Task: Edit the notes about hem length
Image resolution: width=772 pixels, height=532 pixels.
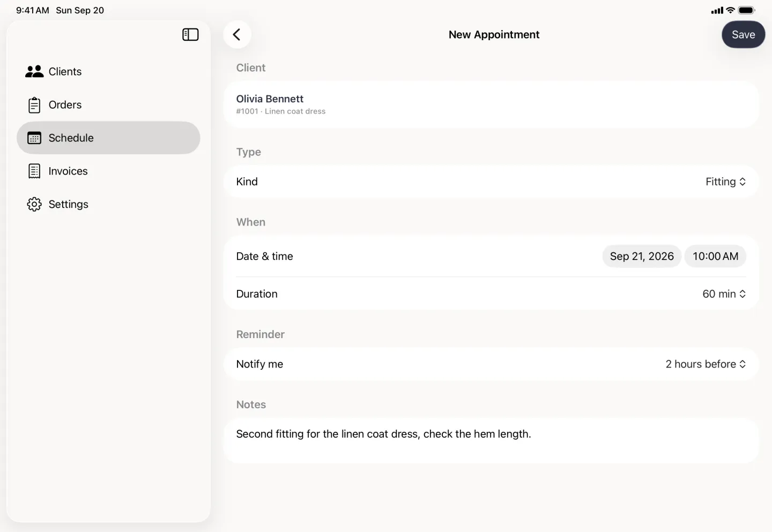Action: [491, 440]
